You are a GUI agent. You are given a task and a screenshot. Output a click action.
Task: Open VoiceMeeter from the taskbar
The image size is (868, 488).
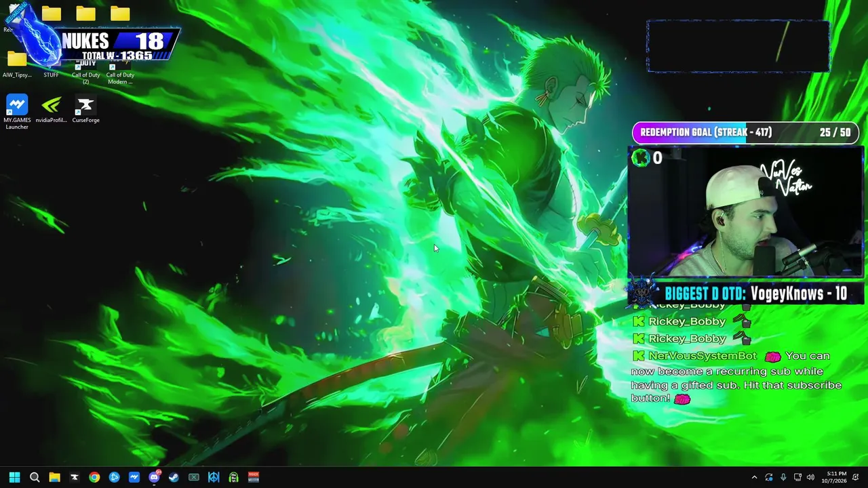253,477
